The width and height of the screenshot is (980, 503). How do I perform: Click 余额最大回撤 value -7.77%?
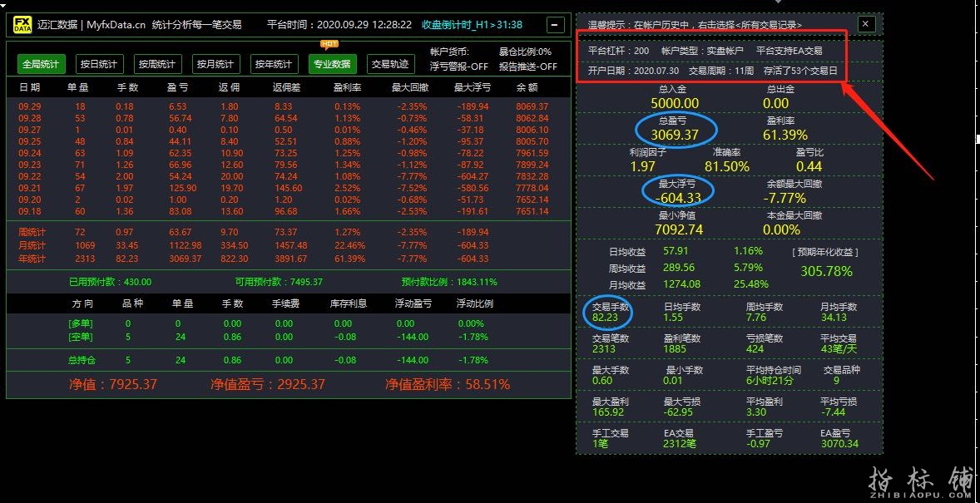pyautogui.click(x=784, y=198)
